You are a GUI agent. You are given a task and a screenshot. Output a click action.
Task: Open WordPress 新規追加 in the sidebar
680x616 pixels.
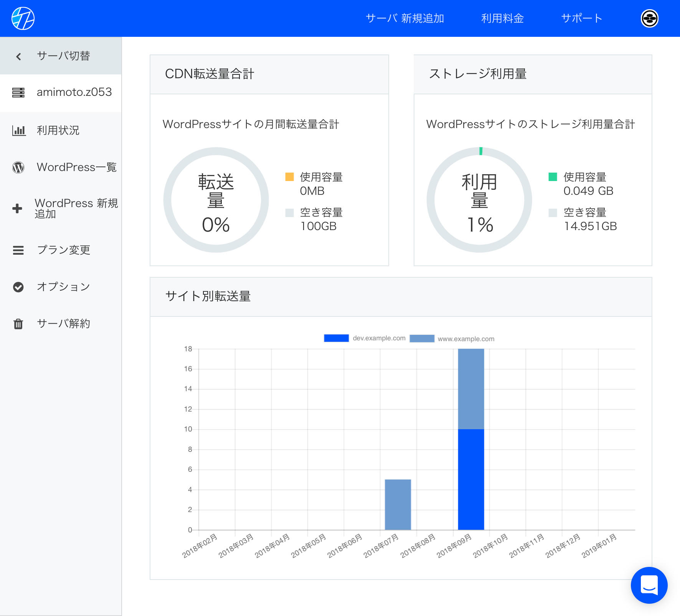click(x=61, y=208)
